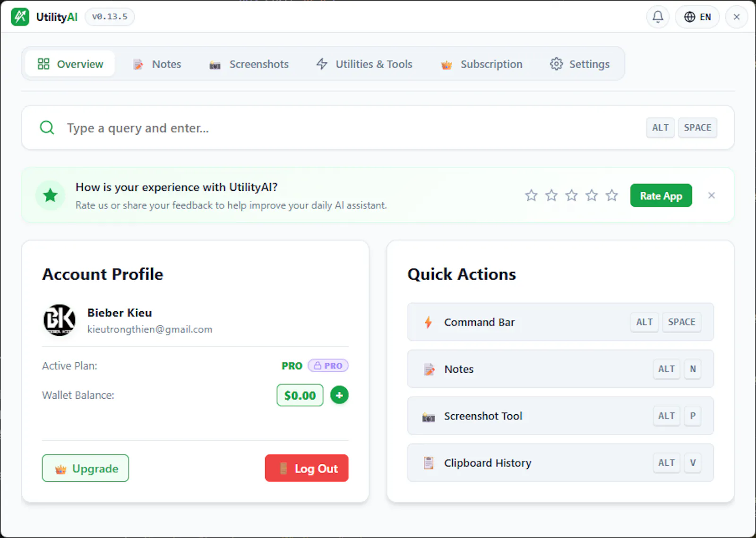Click the red Log Out button
This screenshot has width=756, height=538.
tap(307, 468)
